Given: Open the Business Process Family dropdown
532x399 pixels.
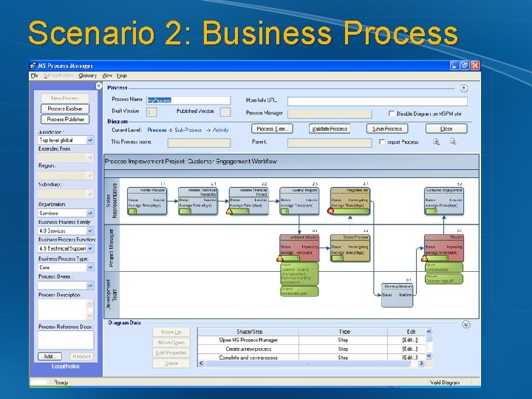Looking at the screenshot, I should 90,231.
